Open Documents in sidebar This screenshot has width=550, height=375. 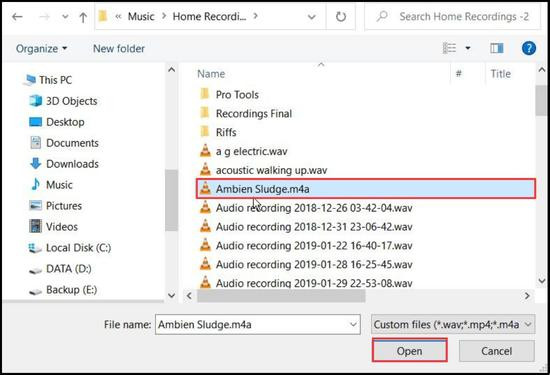[72, 143]
